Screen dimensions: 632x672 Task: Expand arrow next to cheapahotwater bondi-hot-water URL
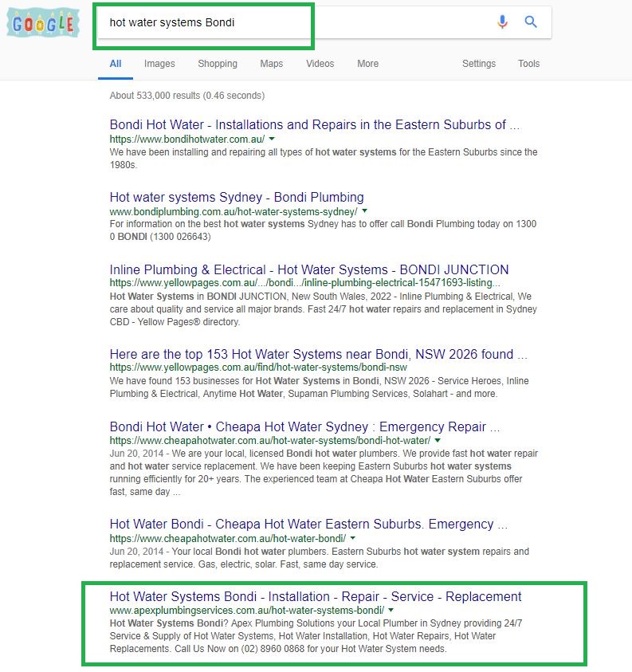(438, 440)
